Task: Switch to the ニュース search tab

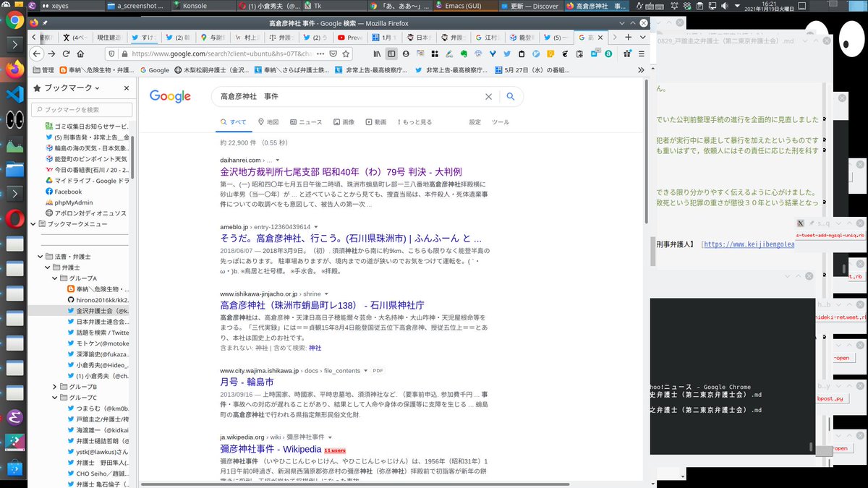Action: tap(306, 122)
